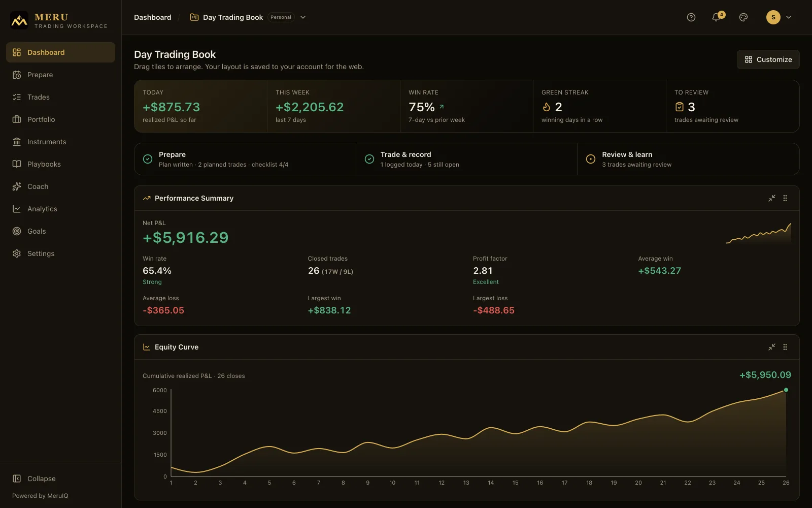Click the user avatar S
The width and height of the screenshot is (812, 508).
(x=773, y=17)
